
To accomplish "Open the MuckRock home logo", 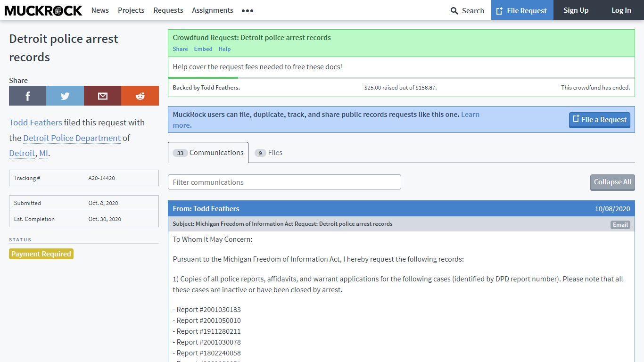I will click(43, 10).
